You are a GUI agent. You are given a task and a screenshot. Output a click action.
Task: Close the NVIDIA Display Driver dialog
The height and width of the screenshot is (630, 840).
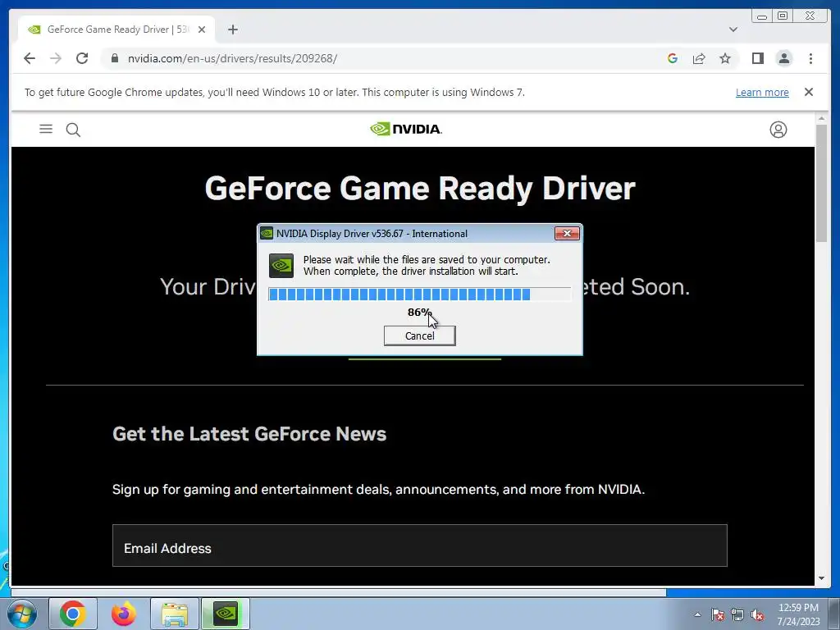[x=567, y=233]
